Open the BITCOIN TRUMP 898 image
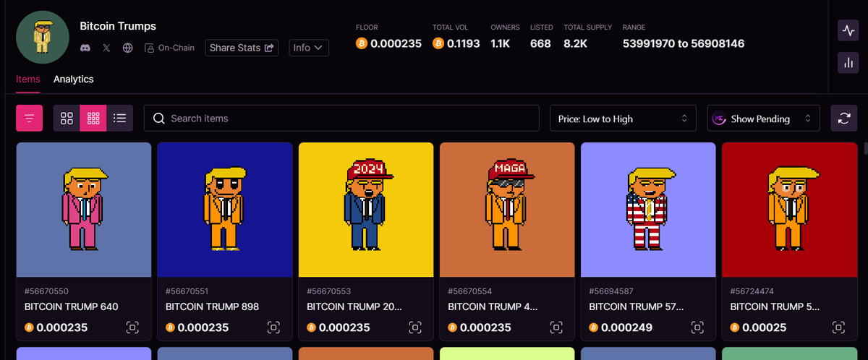 225,210
